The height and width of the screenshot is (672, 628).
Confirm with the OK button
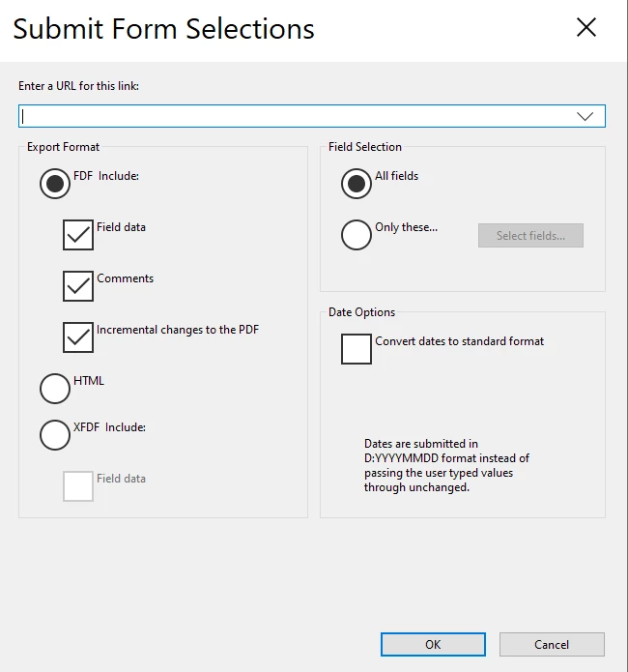pos(433,645)
